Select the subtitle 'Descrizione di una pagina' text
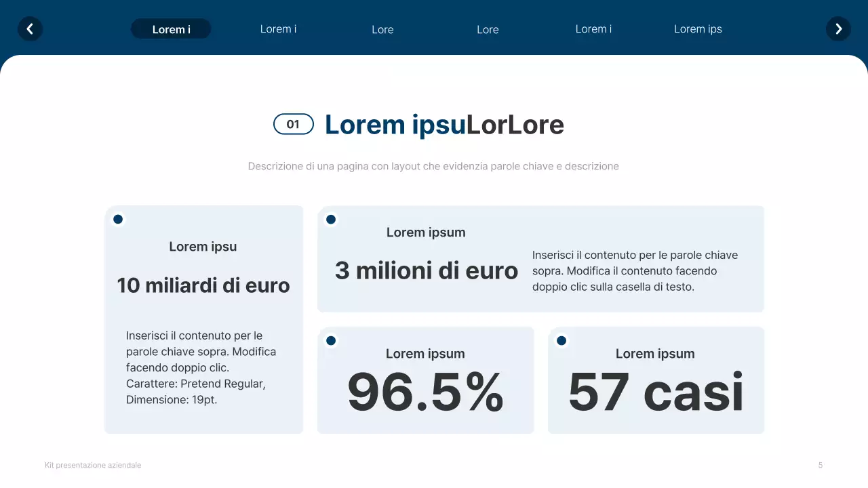Screen dimensions: 868x488 [433, 166]
